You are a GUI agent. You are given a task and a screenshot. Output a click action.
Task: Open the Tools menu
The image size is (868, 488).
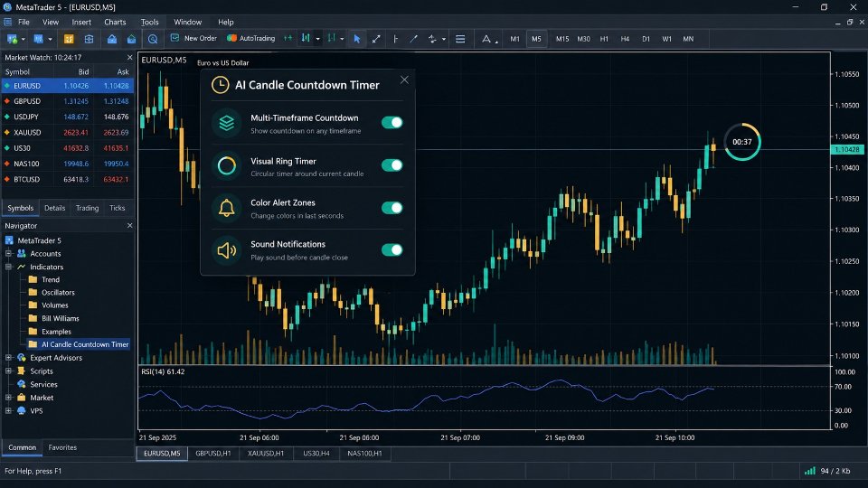149,22
